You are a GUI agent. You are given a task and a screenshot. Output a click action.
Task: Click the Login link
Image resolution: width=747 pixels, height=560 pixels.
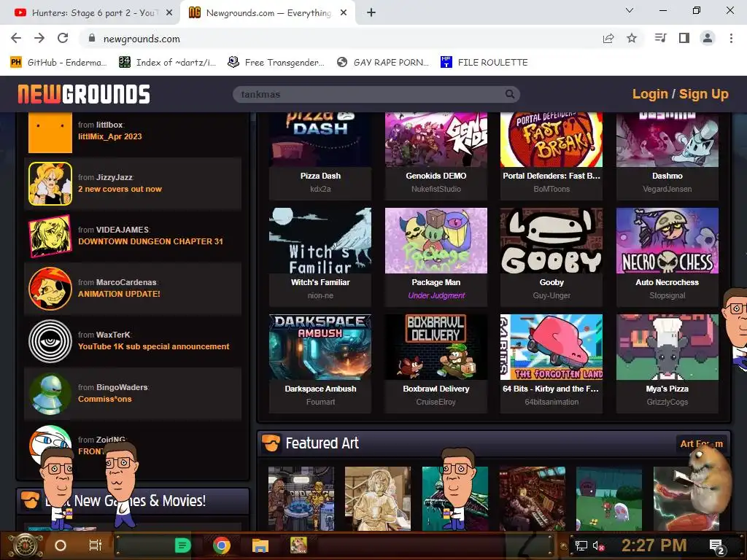coord(650,94)
